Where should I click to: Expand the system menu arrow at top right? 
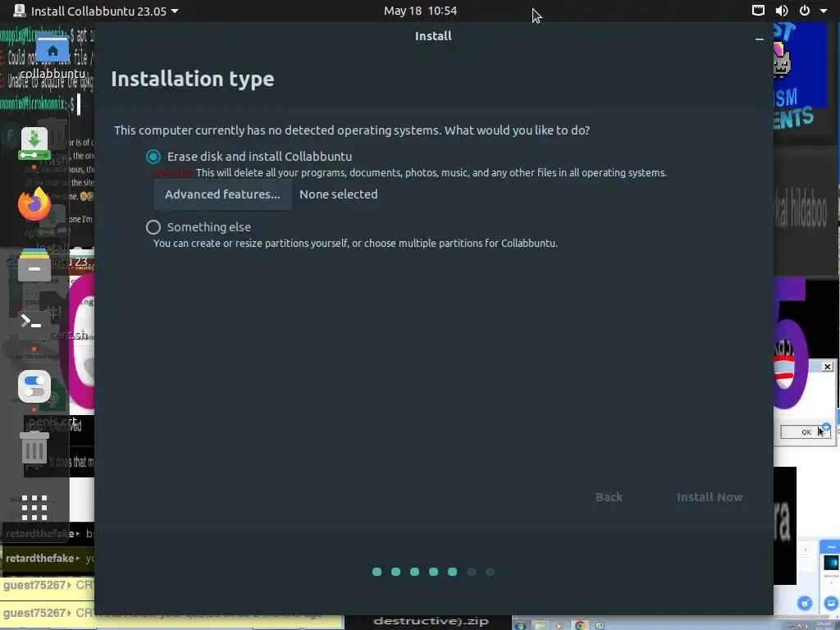click(x=824, y=11)
